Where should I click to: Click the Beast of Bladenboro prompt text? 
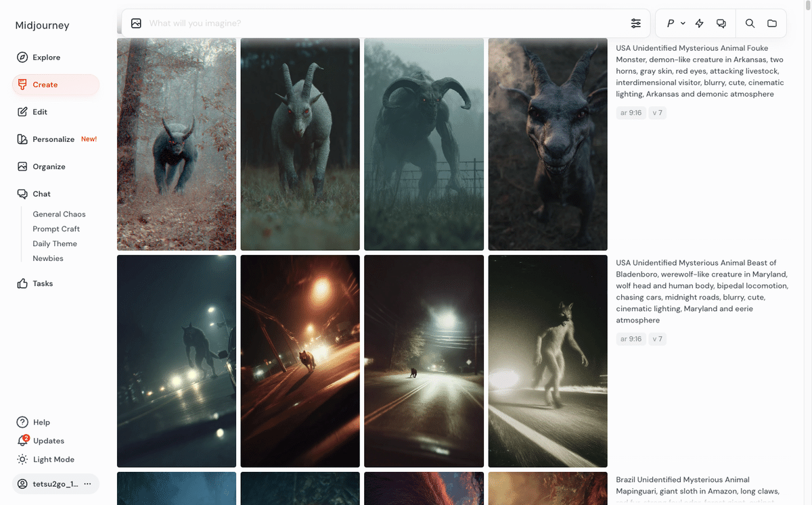click(x=702, y=291)
